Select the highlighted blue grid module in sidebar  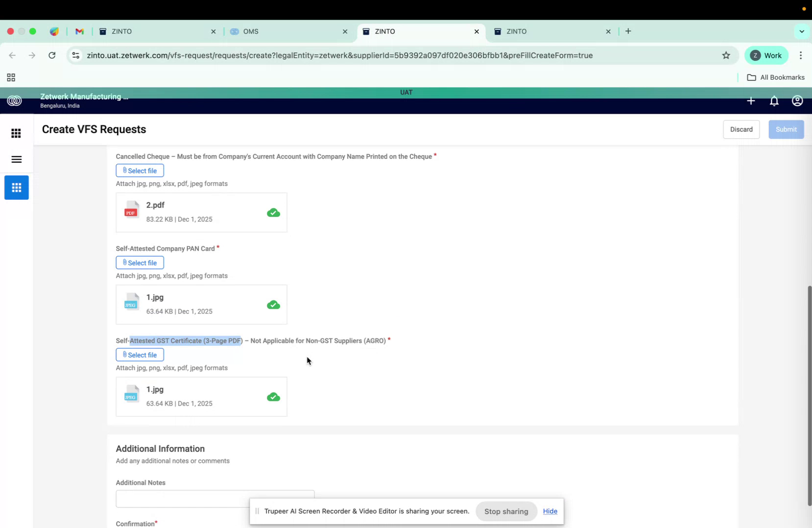(x=16, y=188)
